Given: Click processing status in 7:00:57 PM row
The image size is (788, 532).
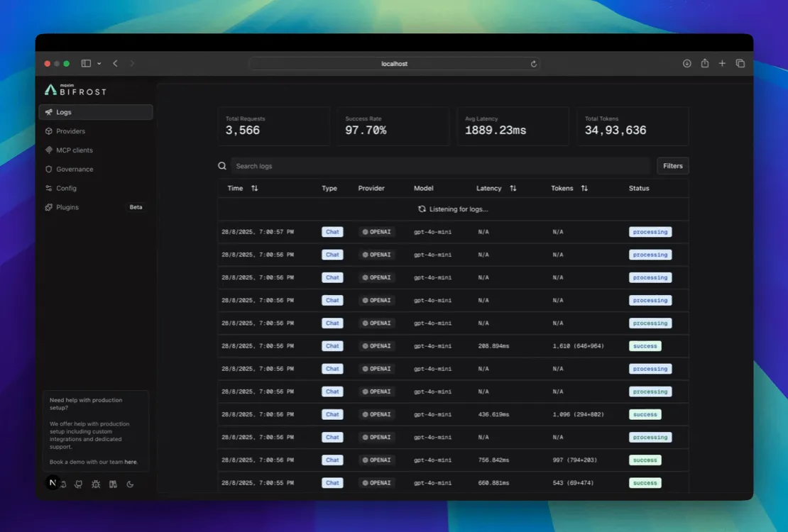Looking at the screenshot, I should click(650, 232).
